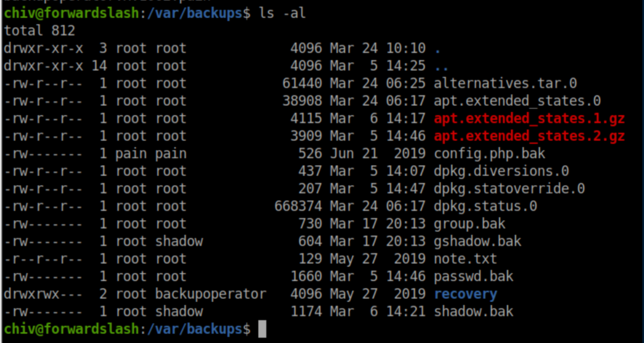Click the "total 812" output line

point(39,31)
